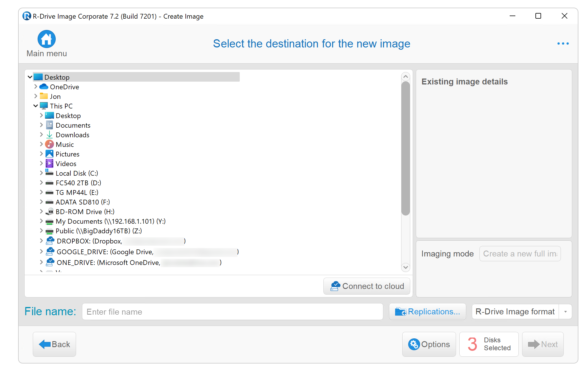588x370 pixels.
Task: Click the tree scrollbar up arrow
Action: [x=405, y=77]
